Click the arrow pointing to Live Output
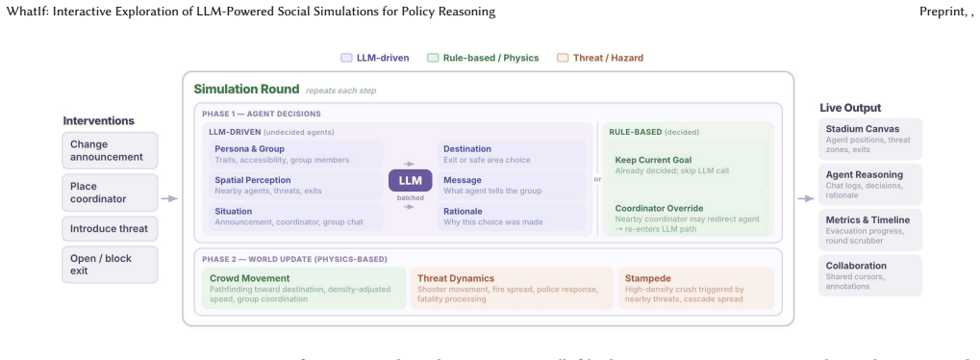The image size is (980, 360). click(x=806, y=198)
